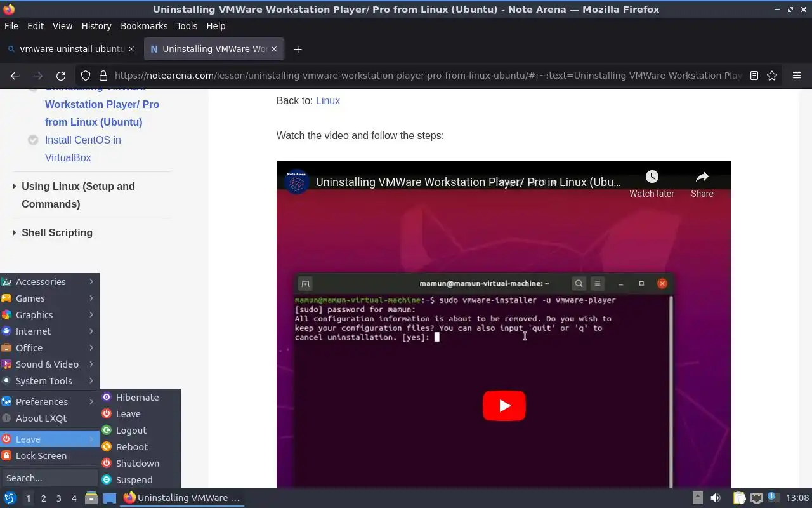This screenshot has height=508, width=812.
Task: Follow the Linux back link
Action: 328,100
